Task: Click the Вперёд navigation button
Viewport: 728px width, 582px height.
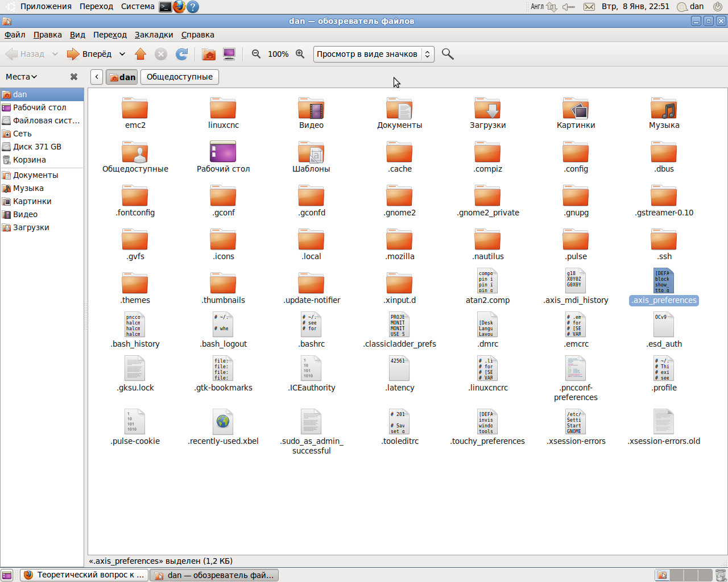Action: pyautogui.click(x=89, y=54)
